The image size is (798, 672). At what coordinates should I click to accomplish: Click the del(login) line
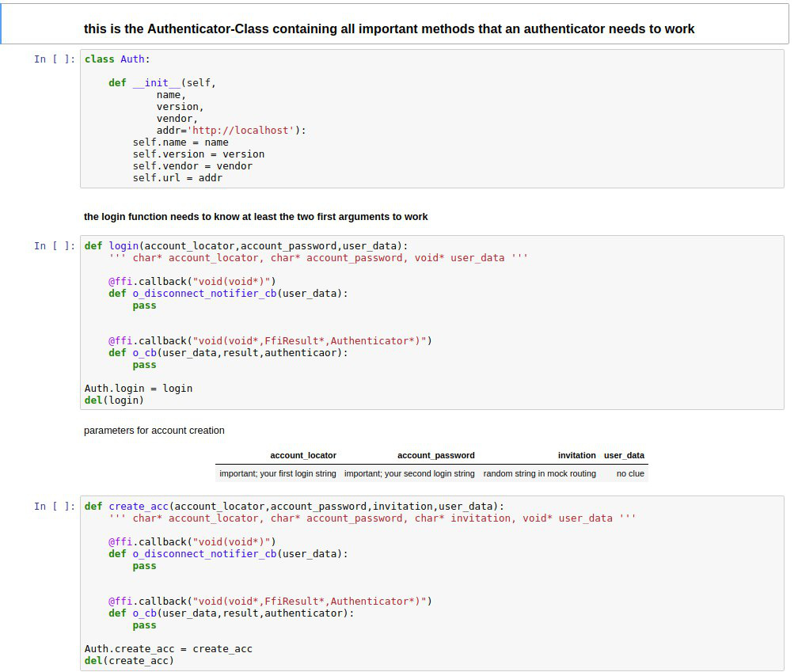115,401
